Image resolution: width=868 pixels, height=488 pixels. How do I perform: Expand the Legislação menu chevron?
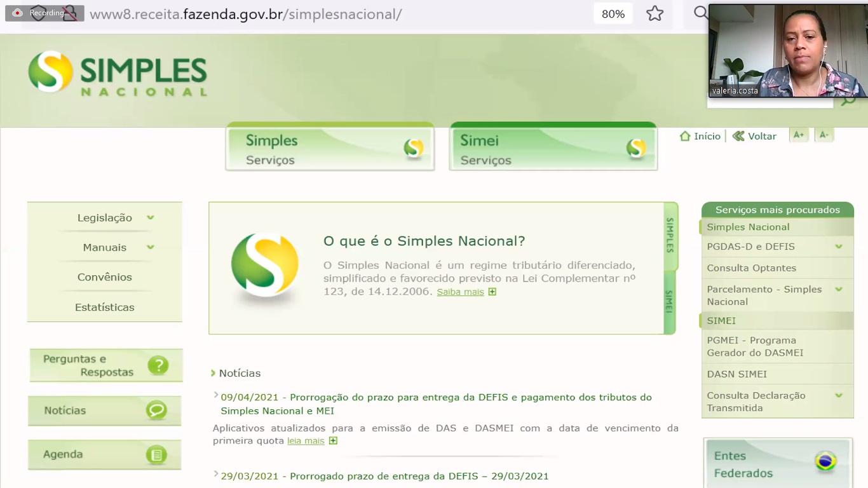point(151,217)
